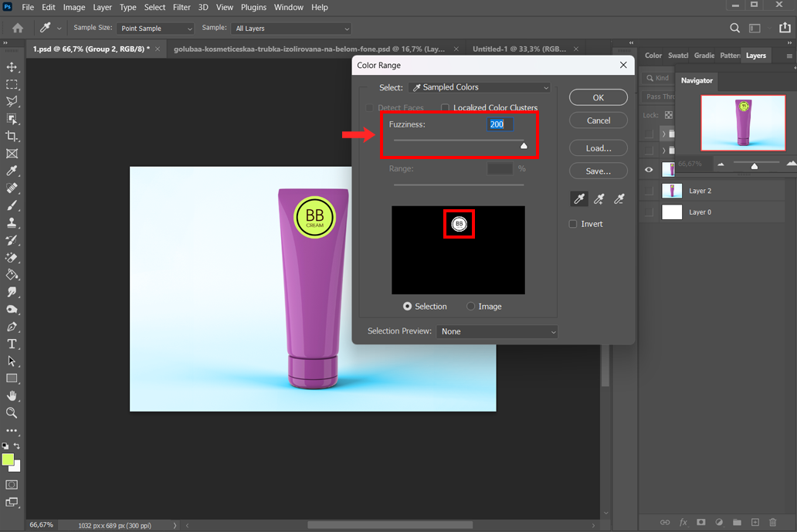The width and height of the screenshot is (797, 532).
Task: Choose the Image preview radio button
Action: (470, 307)
